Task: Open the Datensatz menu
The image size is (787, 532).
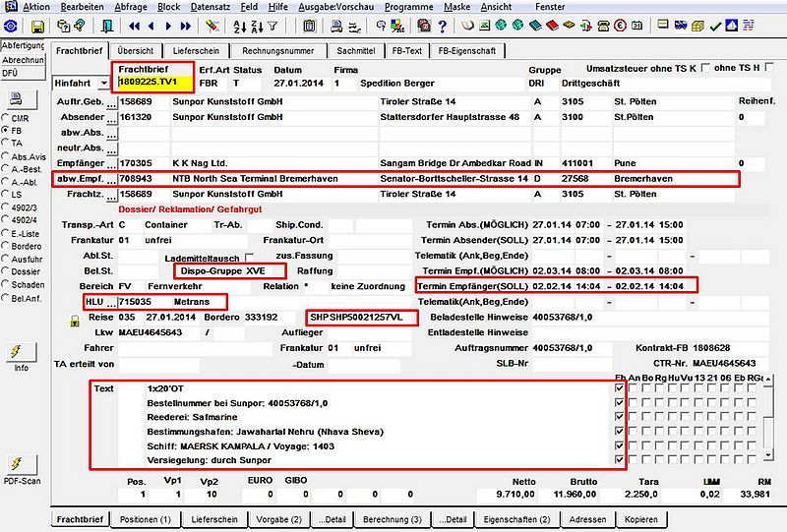Action: 211,7
